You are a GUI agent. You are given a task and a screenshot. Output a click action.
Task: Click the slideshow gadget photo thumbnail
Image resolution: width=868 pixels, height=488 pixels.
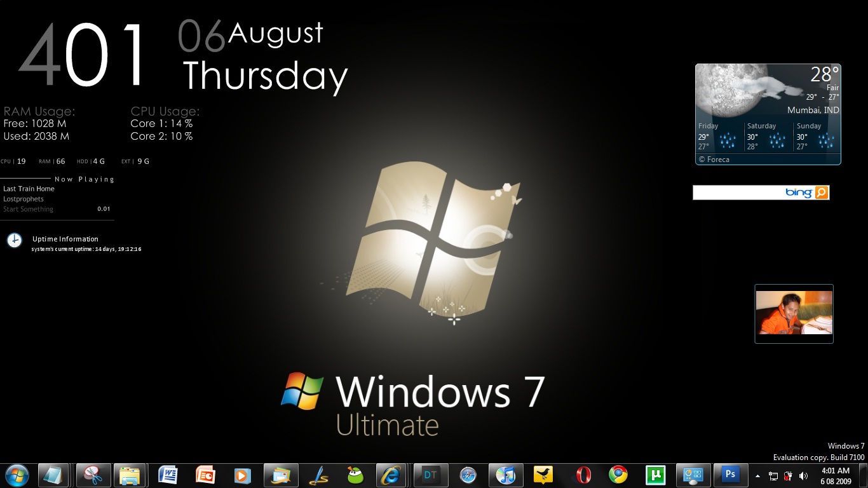pyautogui.click(x=794, y=313)
